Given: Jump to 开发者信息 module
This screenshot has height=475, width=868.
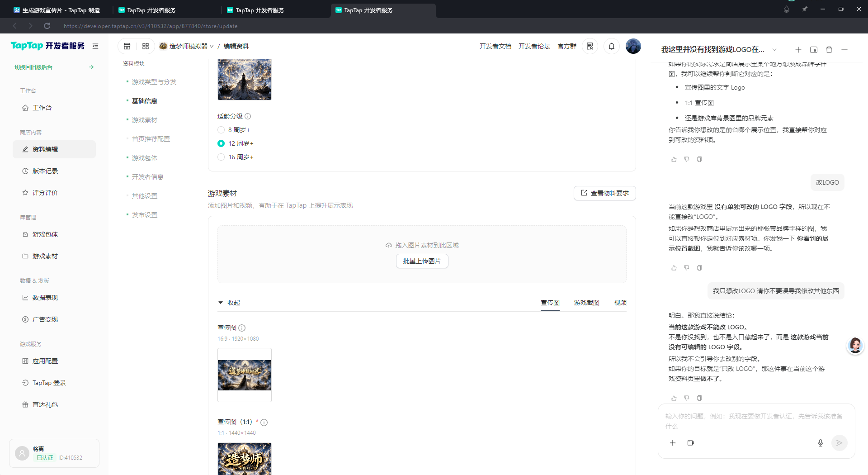Looking at the screenshot, I should tap(148, 177).
